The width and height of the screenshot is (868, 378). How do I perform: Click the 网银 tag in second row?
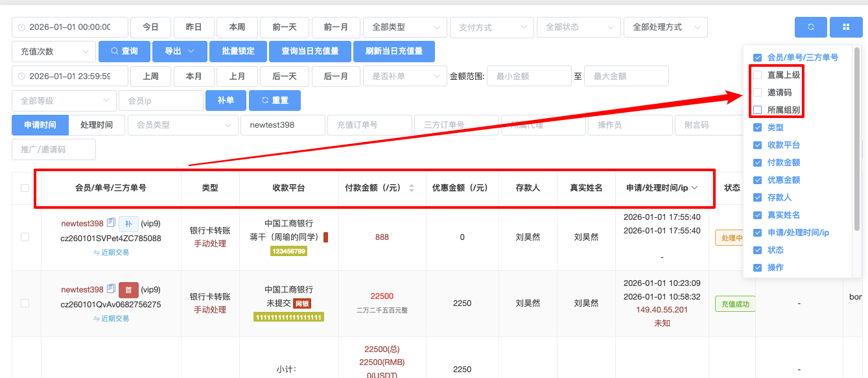pyautogui.click(x=302, y=303)
